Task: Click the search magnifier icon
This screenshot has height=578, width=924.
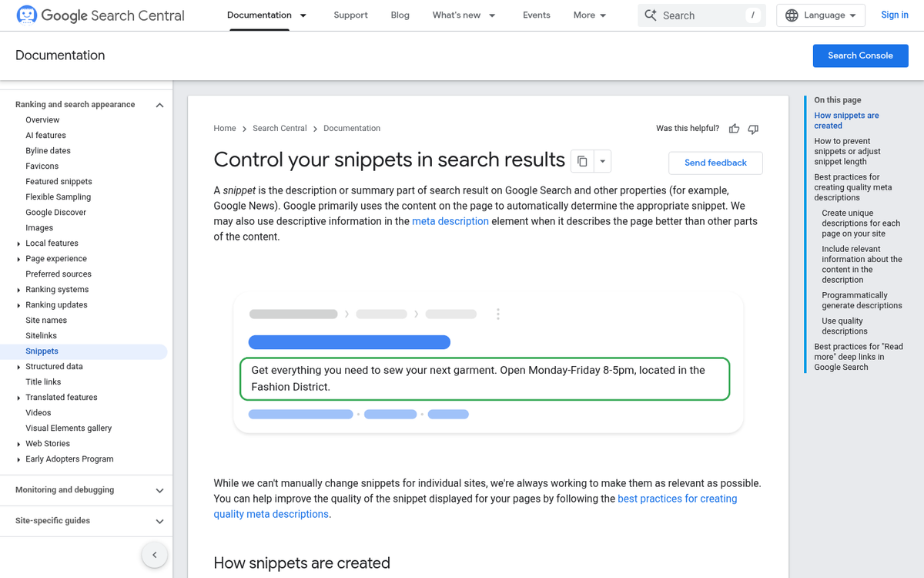Action: coord(651,15)
